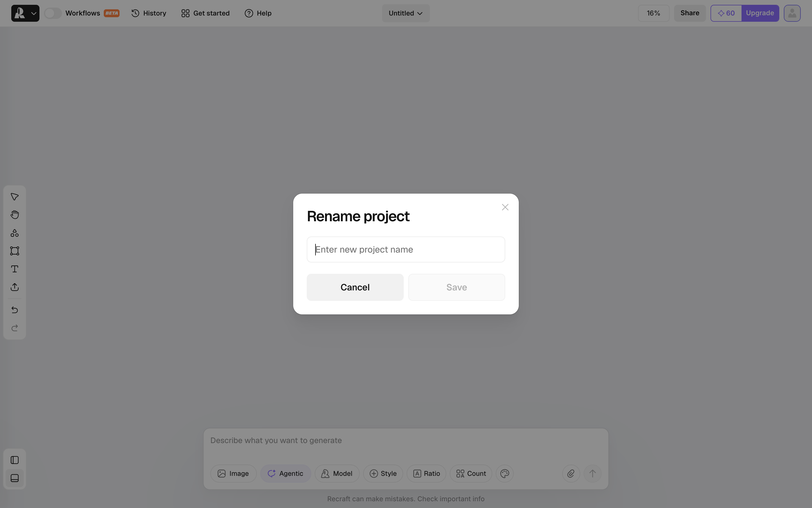Viewport: 812px width, 508px height.
Task: Toggle the Workflows switch
Action: (x=53, y=13)
